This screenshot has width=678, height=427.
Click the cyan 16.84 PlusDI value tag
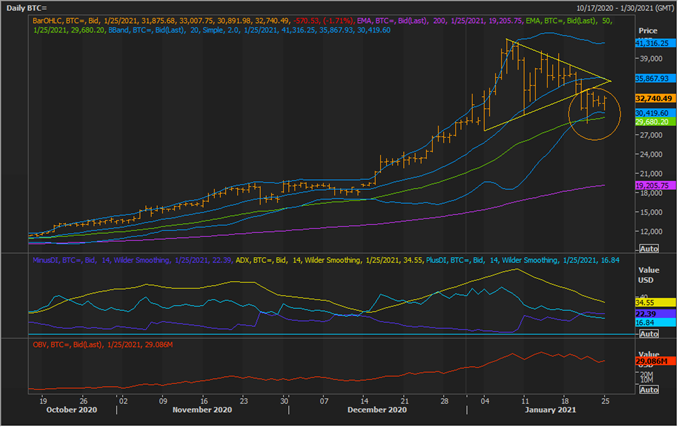click(x=655, y=323)
